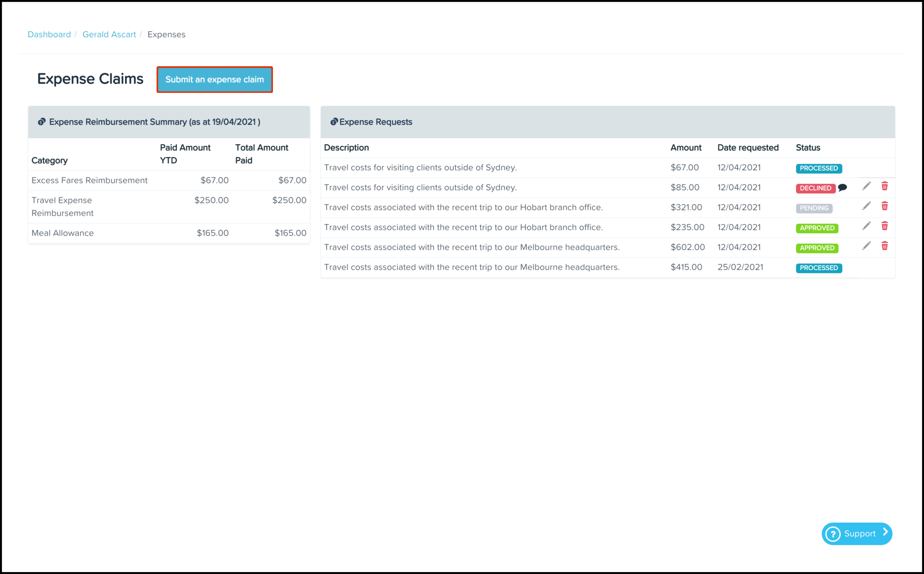Viewport: 924px width, 574px height.
Task: Edit the approved $602.00 Melbourne claim
Action: [x=866, y=246]
